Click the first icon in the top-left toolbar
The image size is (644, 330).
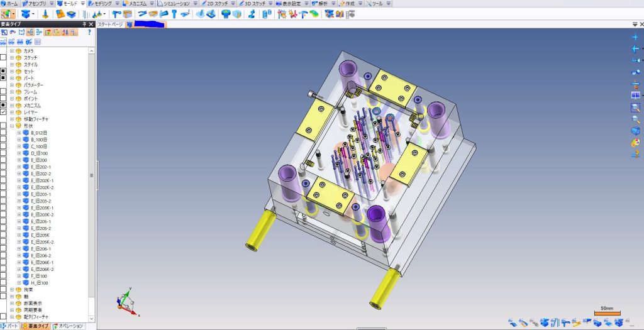[6, 13]
